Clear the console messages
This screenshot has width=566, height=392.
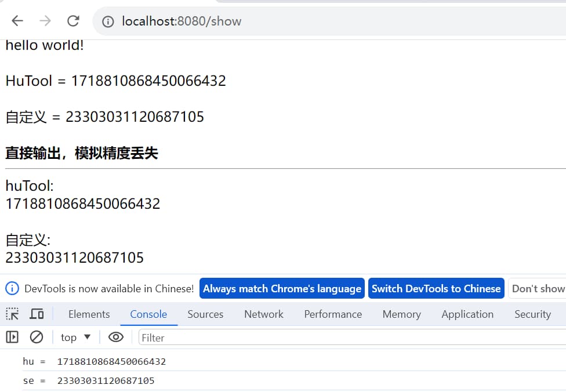pos(37,337)
